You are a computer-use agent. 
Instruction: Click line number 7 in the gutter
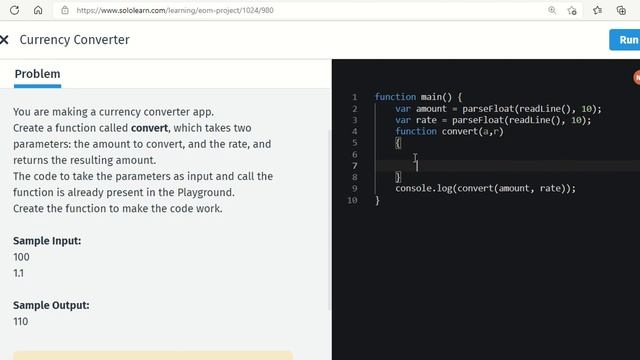click(355, 166)
